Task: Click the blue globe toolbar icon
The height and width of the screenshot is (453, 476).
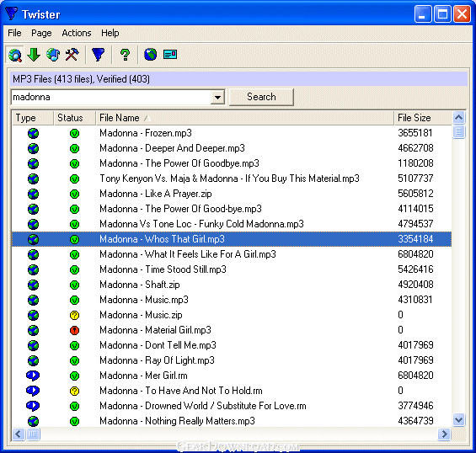Action: click(x=150, y=55)
